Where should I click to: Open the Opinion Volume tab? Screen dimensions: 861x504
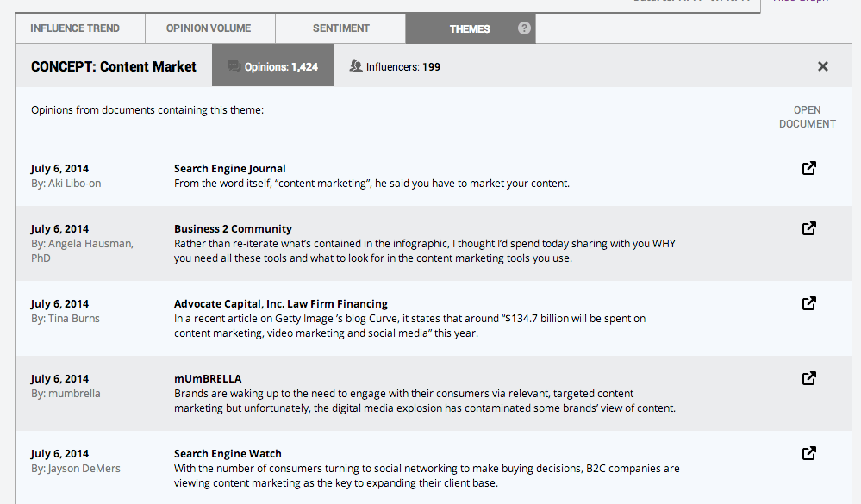[x=209, y=28]
